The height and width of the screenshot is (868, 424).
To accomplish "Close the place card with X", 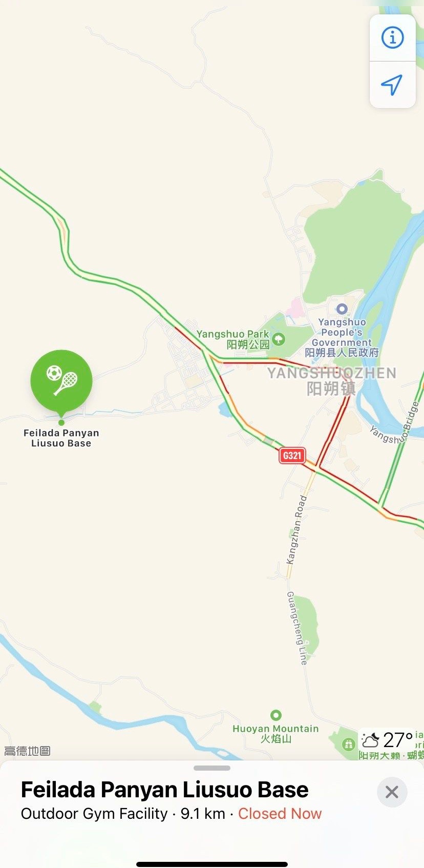I will pos(392,792).
